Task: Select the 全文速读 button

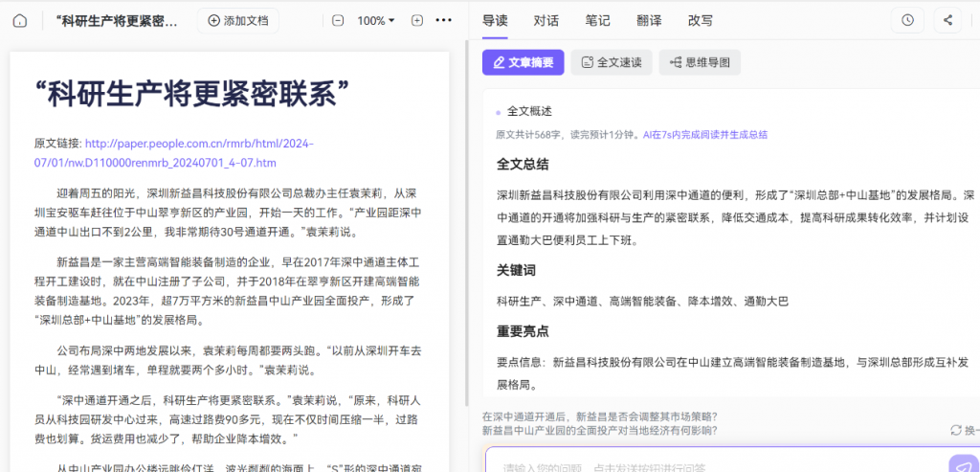Action: (x=612, y=62)
